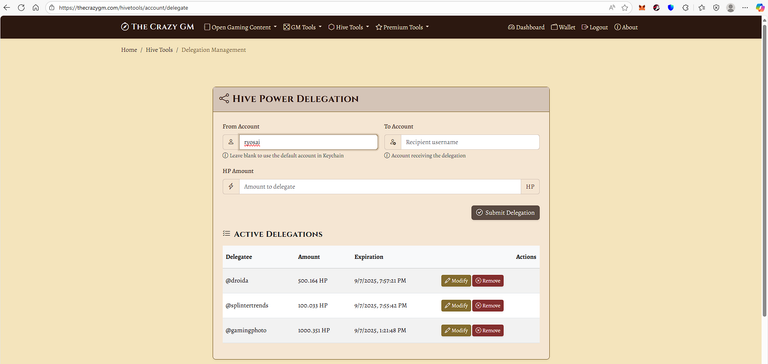Click the site info padlock icon
This screenshot has height=364, width=768.
(x=52, y=8)
